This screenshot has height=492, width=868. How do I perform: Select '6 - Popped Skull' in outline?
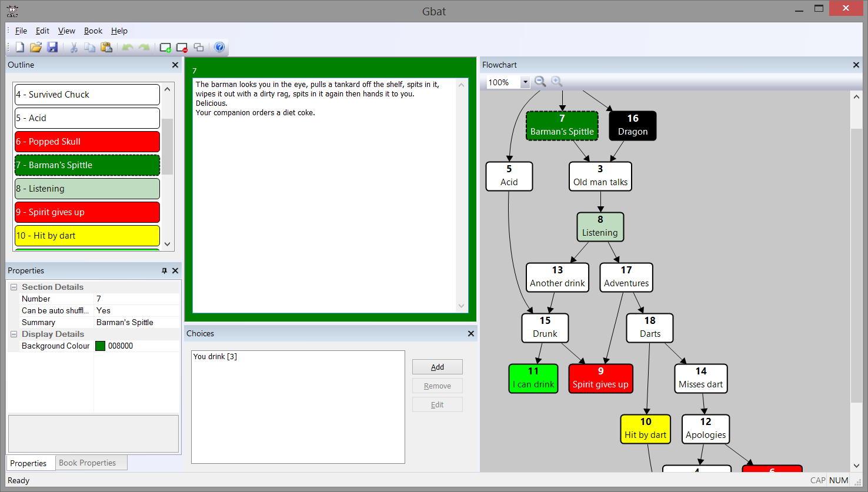pos(87,142)
